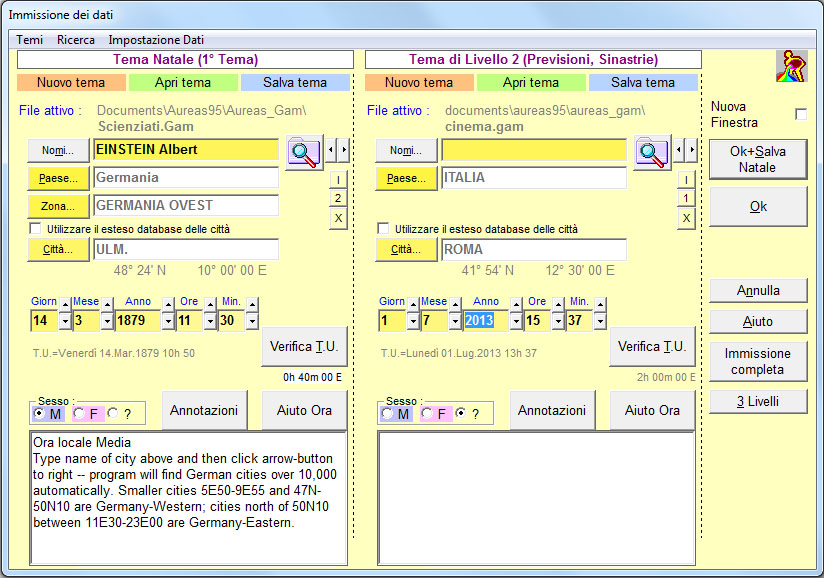This screenshot has width=824, height=578.
Task: Select Sesso F radio in Tema Natale
Action: pos(79,414)
